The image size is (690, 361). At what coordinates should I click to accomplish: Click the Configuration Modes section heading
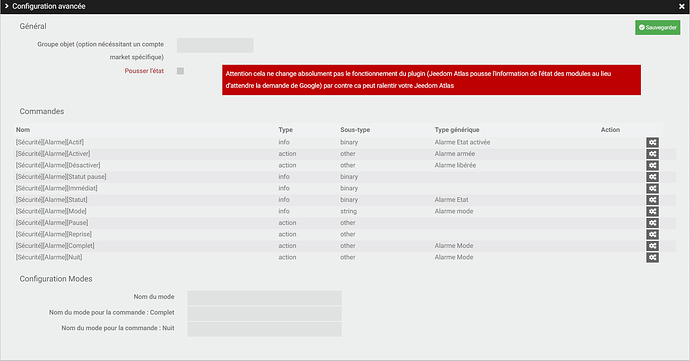[x=56, y=279]
